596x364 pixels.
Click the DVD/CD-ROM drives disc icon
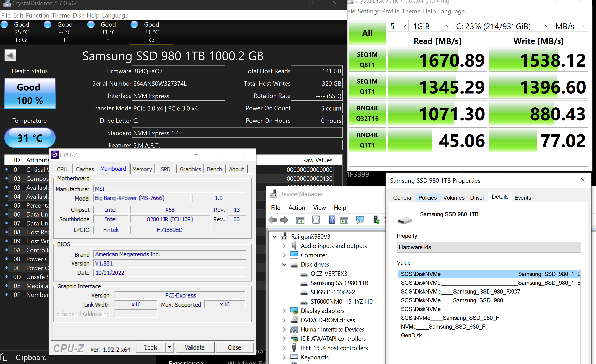click(x=294, y=320)
